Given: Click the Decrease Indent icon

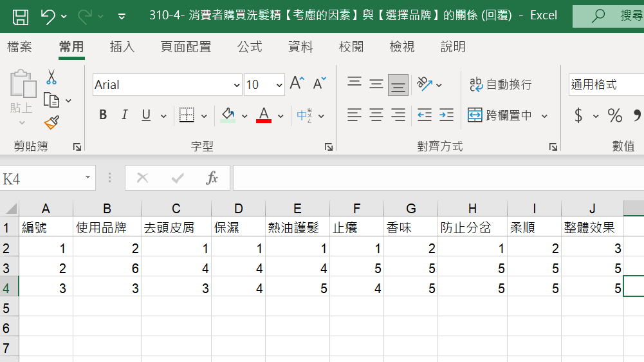Looking at the screenshot, I should [425, 115].
